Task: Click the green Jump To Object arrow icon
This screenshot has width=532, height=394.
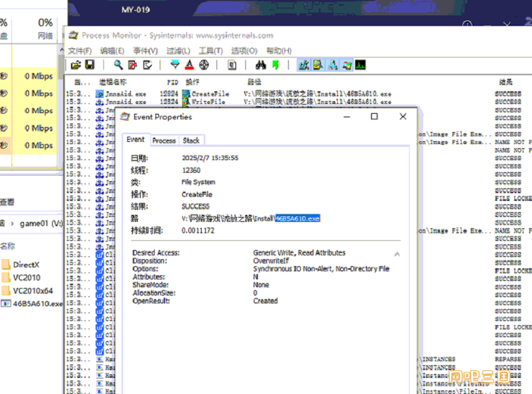Action: pos(275,65)
